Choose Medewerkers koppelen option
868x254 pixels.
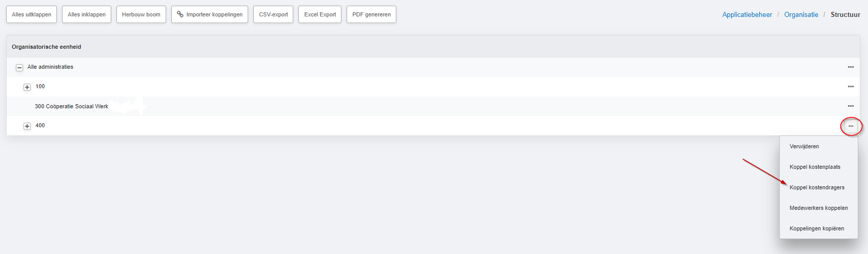click(818, 208)
